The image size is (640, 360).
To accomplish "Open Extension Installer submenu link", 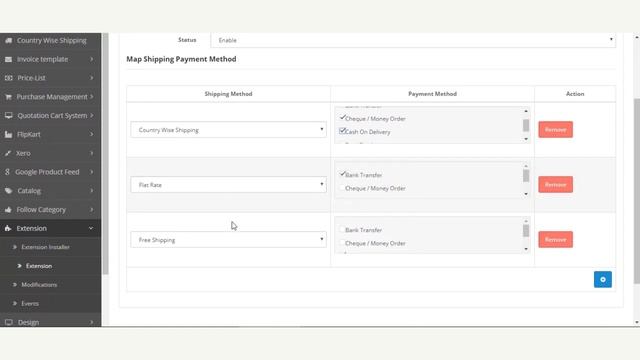I will pyautogui.click(x=45, y=247).
